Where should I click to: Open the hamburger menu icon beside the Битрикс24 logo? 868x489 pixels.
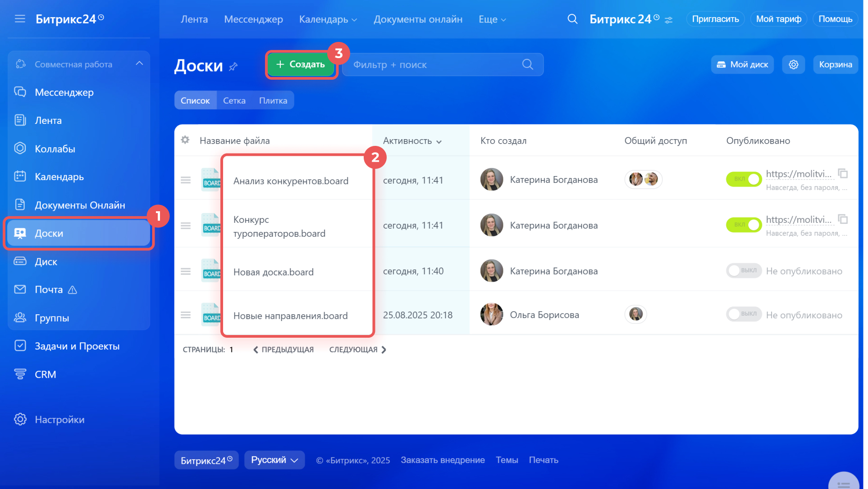coord(20,19)
